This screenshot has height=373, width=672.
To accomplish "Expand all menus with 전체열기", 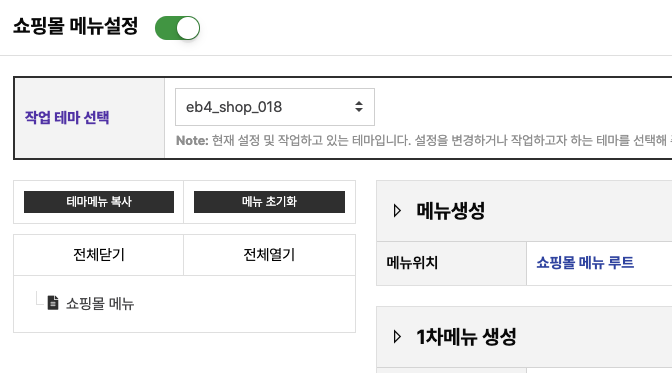I will [x=269, y=255].
